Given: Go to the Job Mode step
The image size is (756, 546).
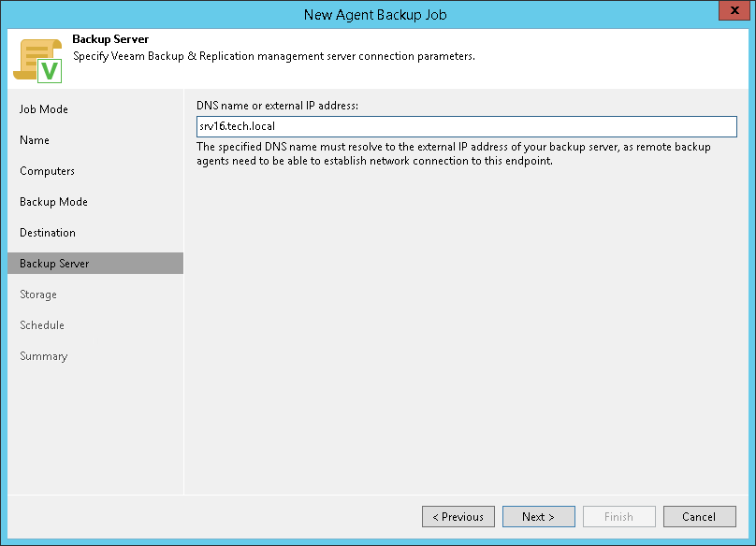Looking at the screenshot, I should pyautogui.click(x=44, y=109).
